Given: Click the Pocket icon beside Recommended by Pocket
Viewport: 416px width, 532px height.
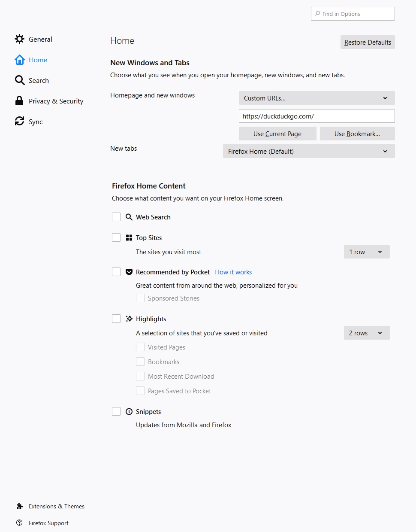Looking at the screenshot, I should 129,272.
